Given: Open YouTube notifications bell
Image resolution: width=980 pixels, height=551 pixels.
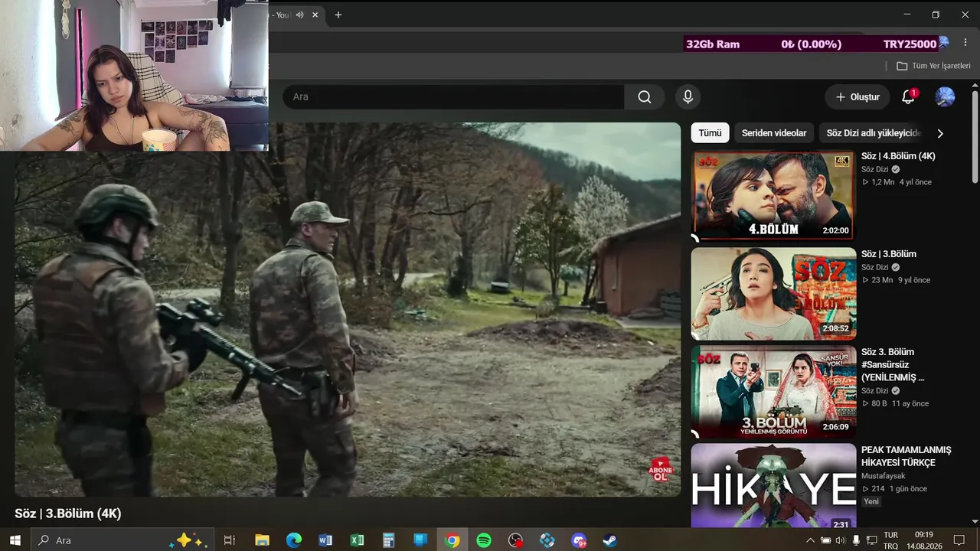Looking at the screenshot, I should 908,97.
